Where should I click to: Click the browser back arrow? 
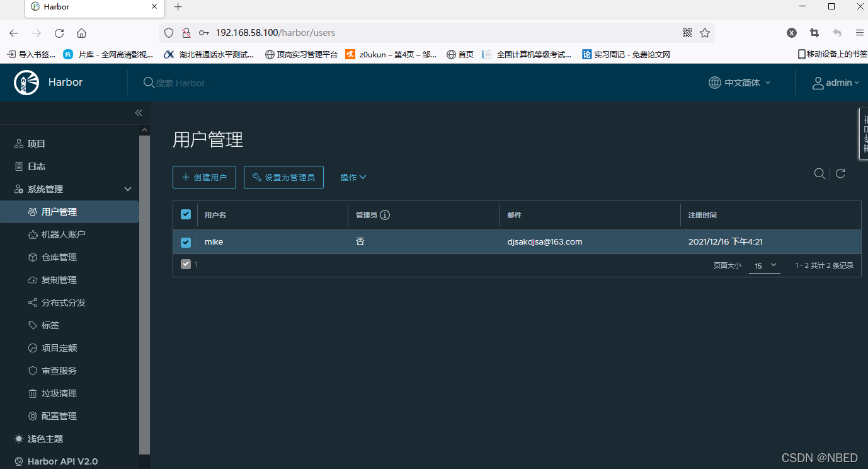click(x=14, y=33)
